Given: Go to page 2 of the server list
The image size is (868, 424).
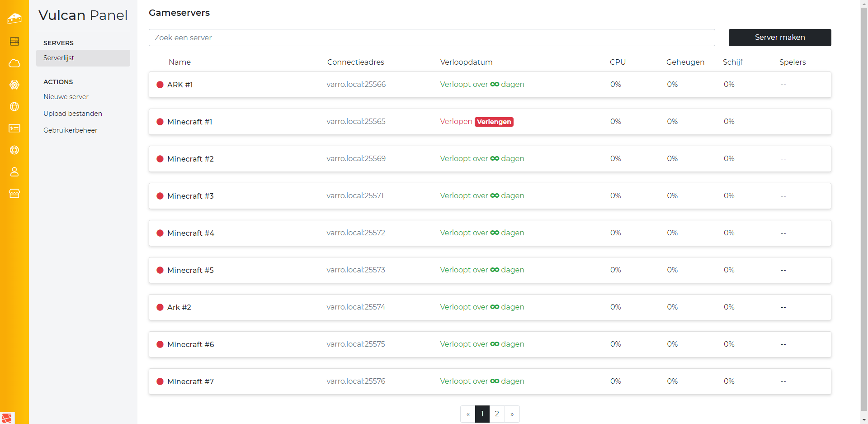Looking at the screenshot, I should coord(497,414).
